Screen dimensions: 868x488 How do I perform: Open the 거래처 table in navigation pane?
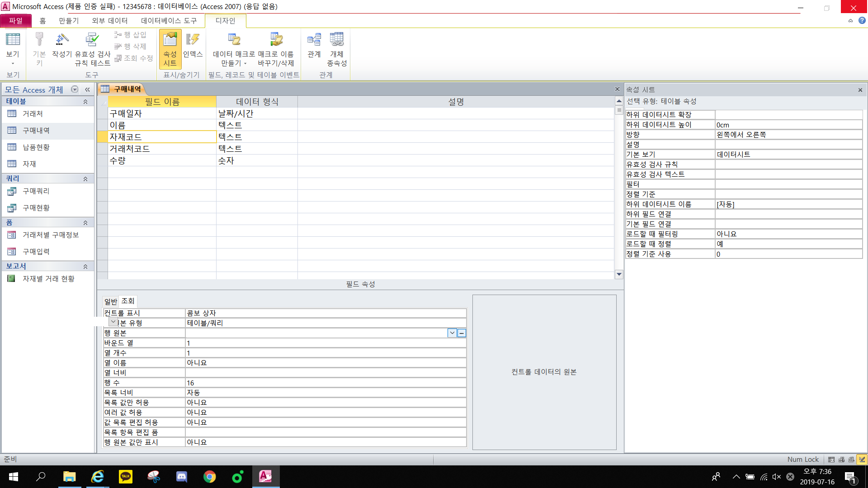(33, 114)
